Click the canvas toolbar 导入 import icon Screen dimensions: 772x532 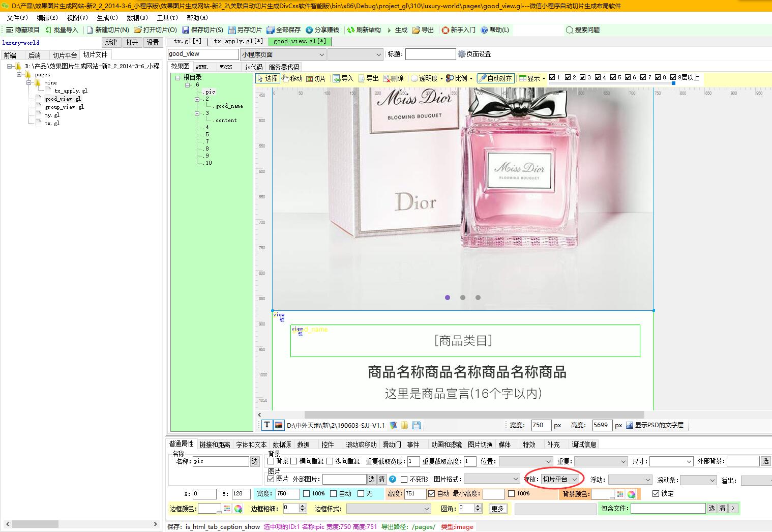(x=337, y=78)
